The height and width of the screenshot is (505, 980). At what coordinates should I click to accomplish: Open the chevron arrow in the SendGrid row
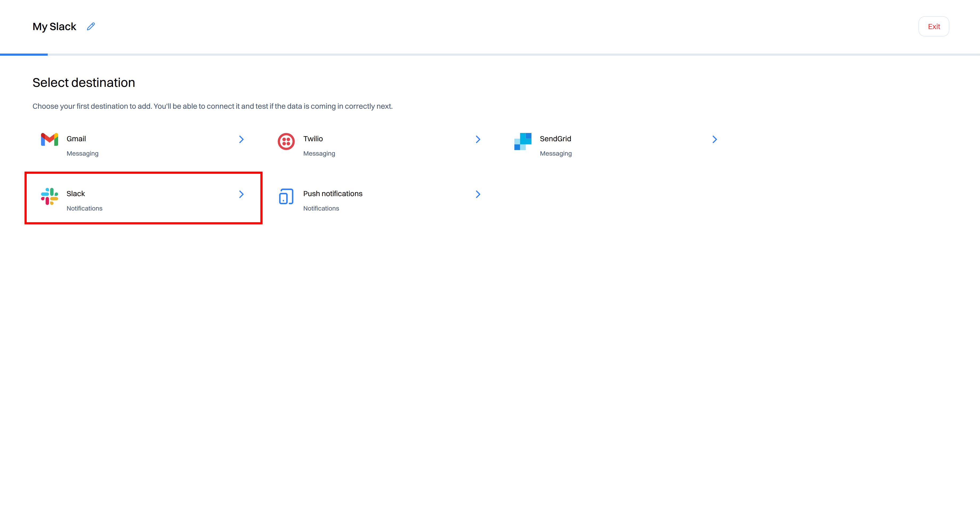(715, 140)
